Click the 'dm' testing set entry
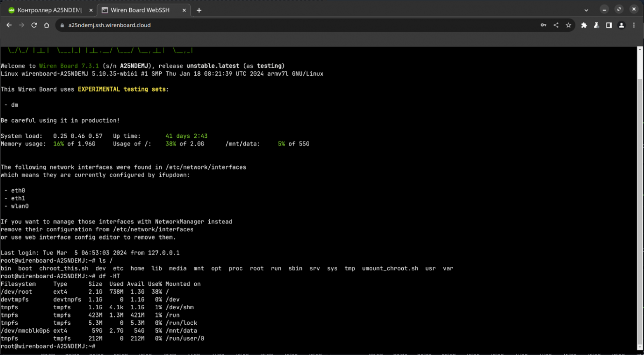This screenshot has width=644, height=355. [15, 105]
